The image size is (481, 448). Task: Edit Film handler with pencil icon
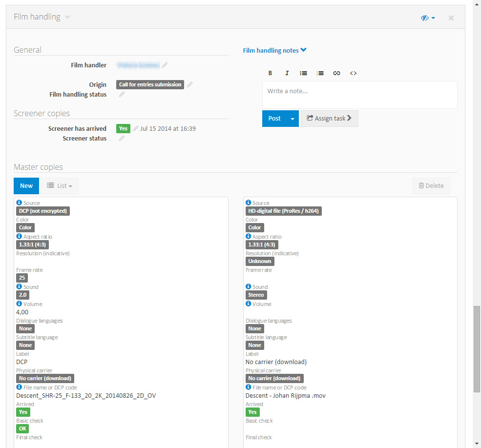[165, 65]
